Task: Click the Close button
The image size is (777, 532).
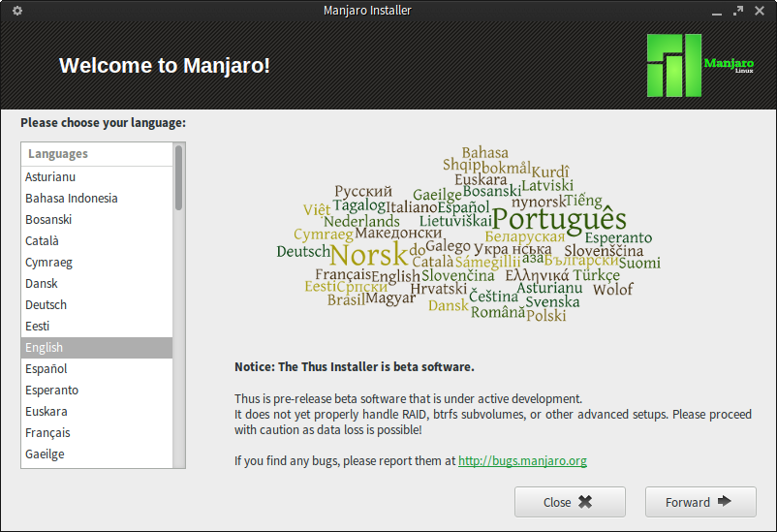Action: click(570, 502)
